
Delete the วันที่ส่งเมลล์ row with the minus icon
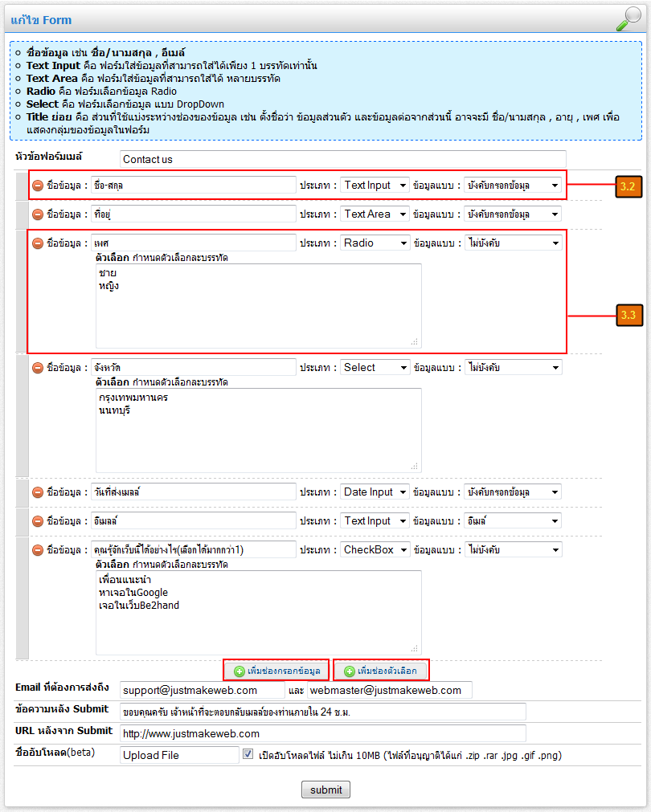click(38, 492)
